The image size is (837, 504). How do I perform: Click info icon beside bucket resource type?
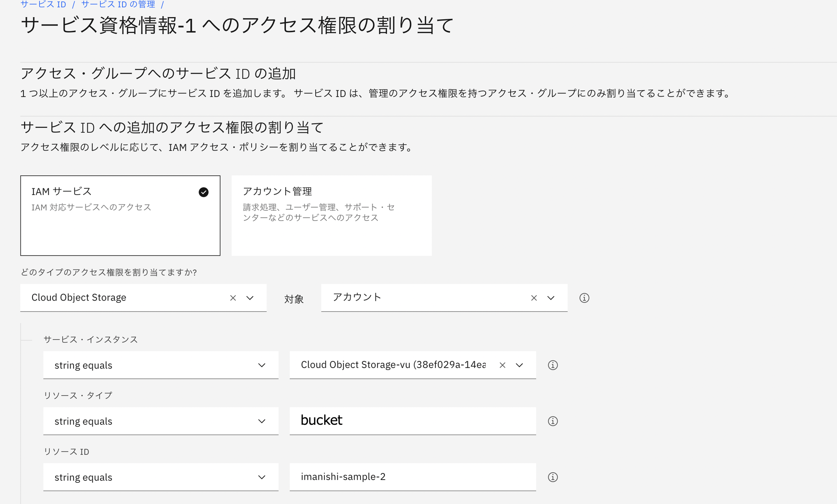(553, 421)
